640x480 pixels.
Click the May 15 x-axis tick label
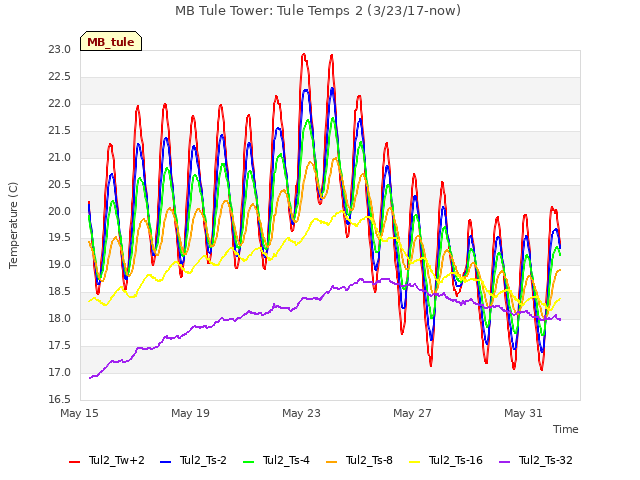point(79,413)
